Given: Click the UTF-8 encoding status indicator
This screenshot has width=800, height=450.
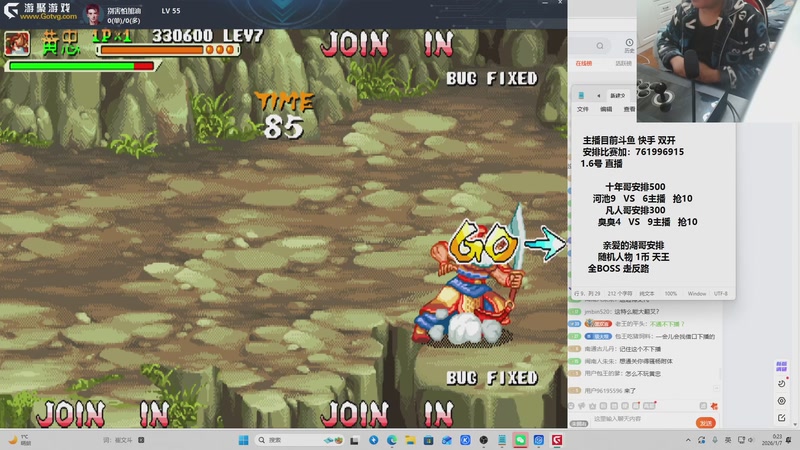Looking at the screenshot, I should point(720,294).
